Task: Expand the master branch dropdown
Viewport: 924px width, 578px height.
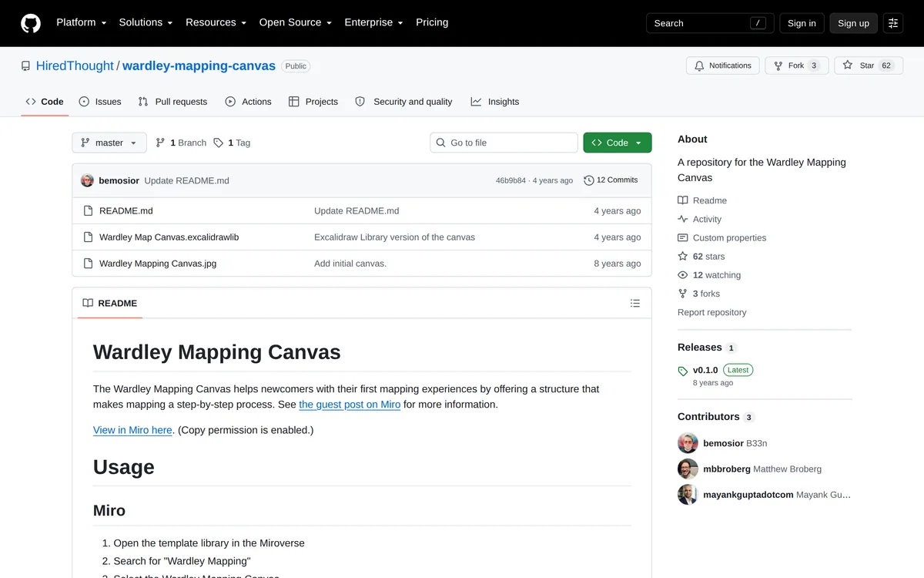Action: (109, 143)
